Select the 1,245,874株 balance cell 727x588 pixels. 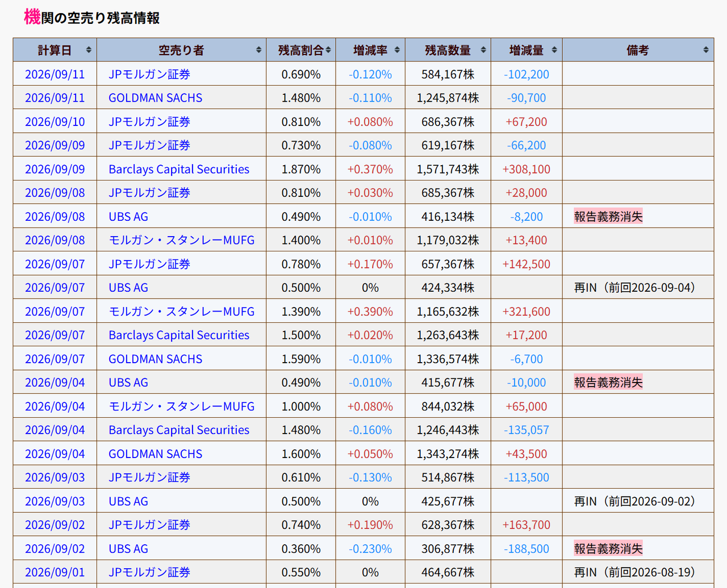pyautogui.click(x=448, y=98)
